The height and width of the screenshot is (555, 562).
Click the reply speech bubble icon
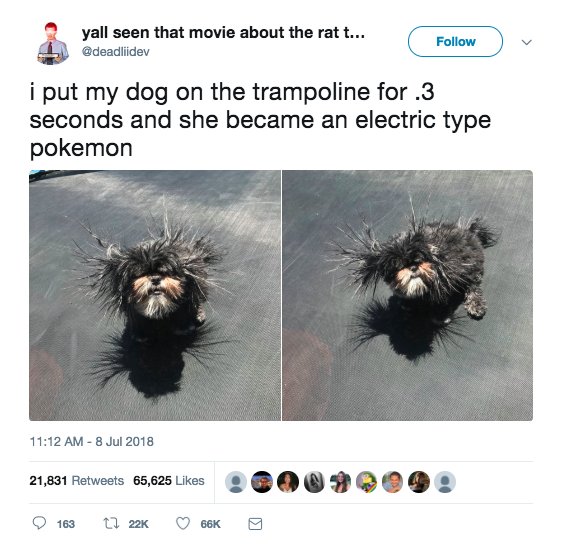(x=39, y=523)
